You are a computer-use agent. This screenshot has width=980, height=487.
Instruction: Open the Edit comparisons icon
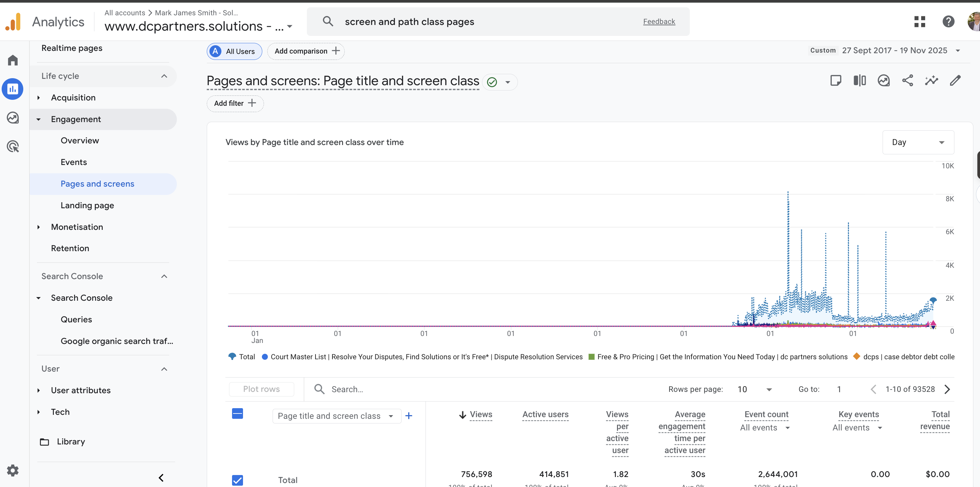pyautogui.click(x=859, y=81)
